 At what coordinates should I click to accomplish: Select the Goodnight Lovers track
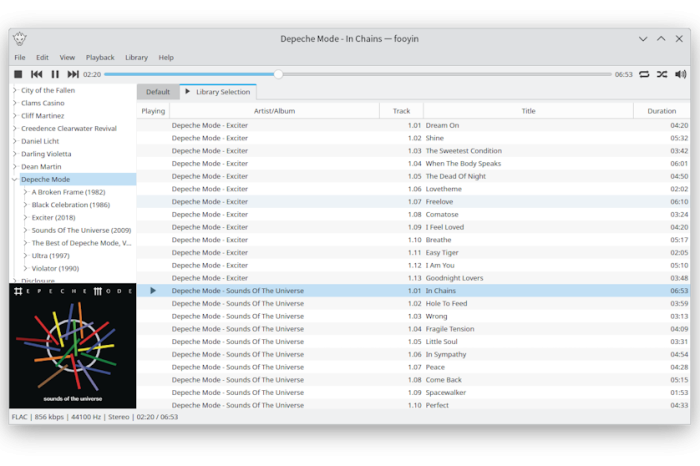(x=413, y=278)
